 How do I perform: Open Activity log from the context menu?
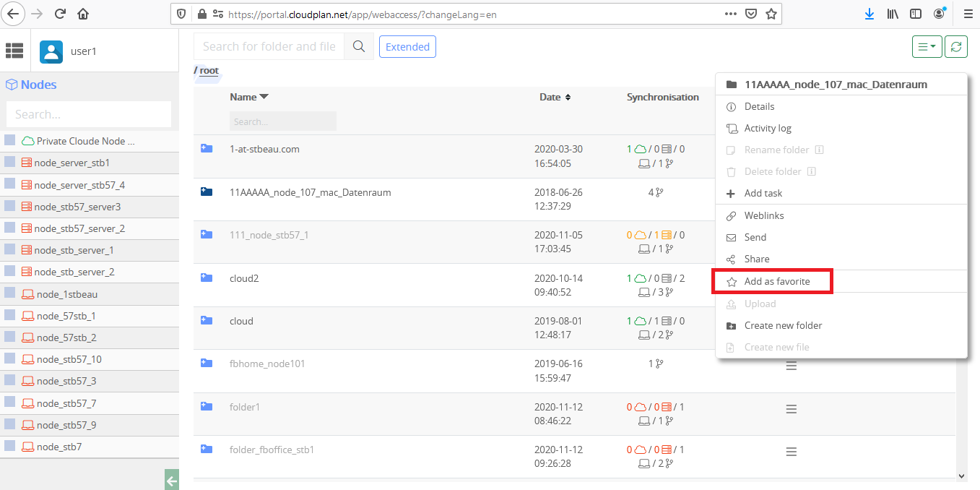pyautogui.click(x=768, y=128)
